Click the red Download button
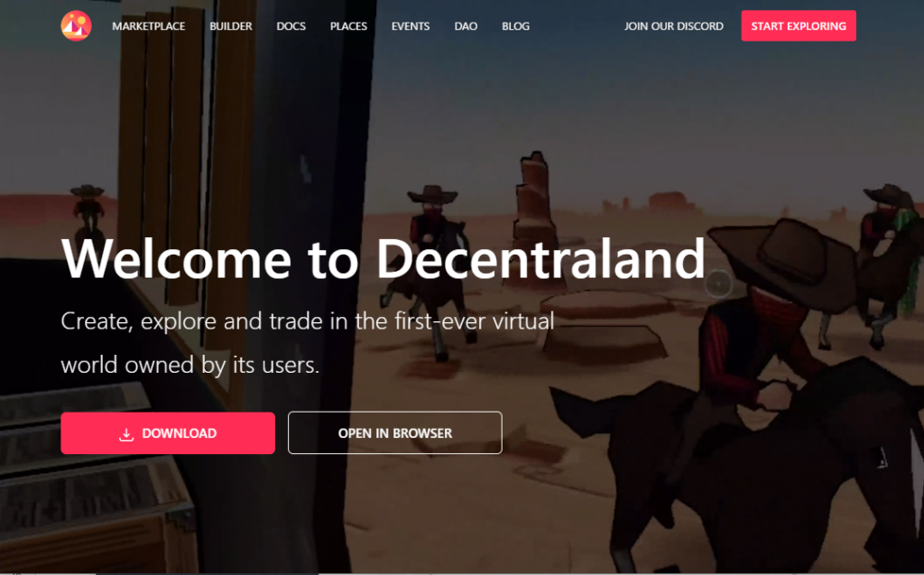 pyautogui.click(x=168, y=433)
